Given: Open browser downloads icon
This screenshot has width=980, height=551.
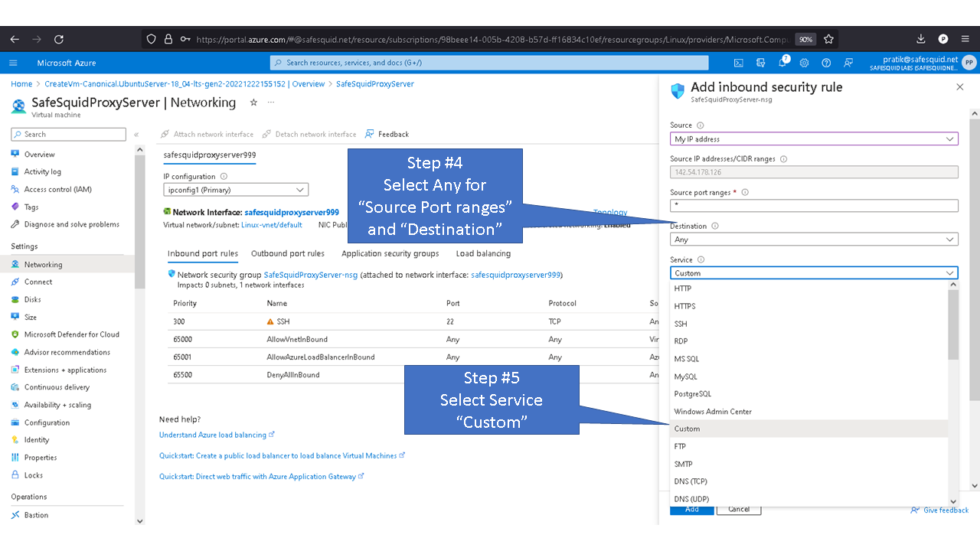Looking at the screenshot, I should point(921,39).
